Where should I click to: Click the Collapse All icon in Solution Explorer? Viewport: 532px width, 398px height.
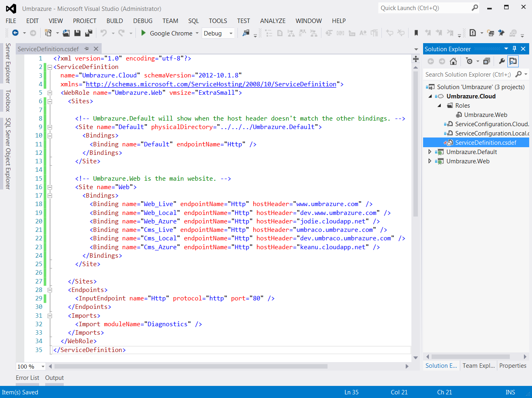[x=487, y=61]
